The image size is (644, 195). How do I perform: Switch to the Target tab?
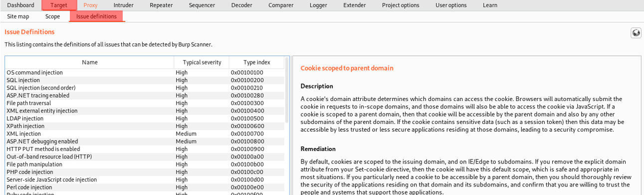pos(59,5)
